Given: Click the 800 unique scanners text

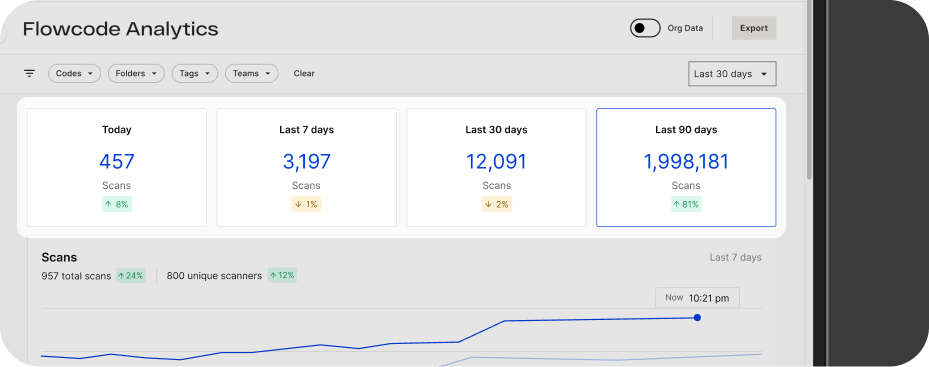Looking at the screenshot, I should pyautogui.click(x=214, y=276).
